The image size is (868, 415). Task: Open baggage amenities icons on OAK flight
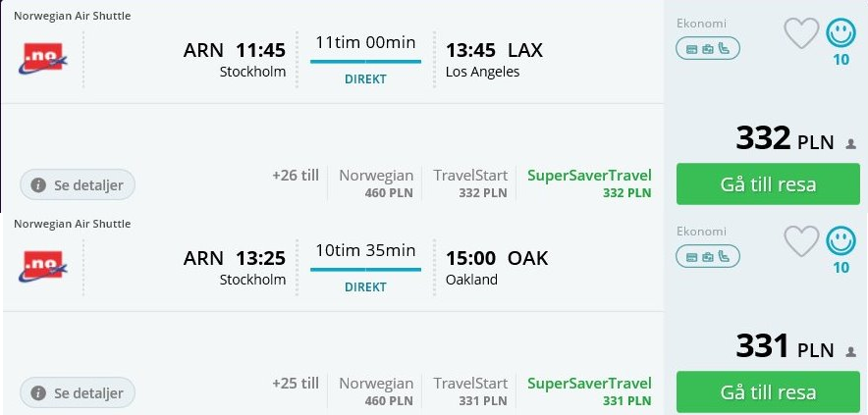click(708, 257)
